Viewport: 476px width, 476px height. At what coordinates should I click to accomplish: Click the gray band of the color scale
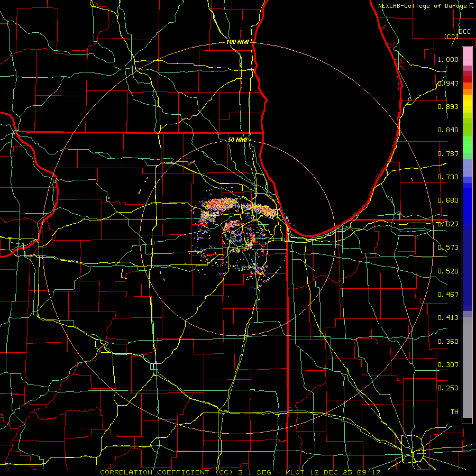467,368
